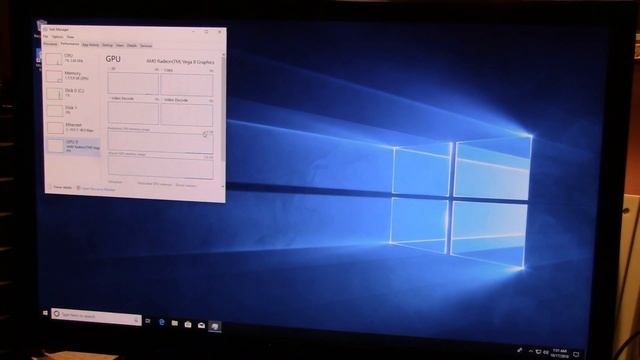Open the Options menu in Task Manager

(x=58, y=36)
